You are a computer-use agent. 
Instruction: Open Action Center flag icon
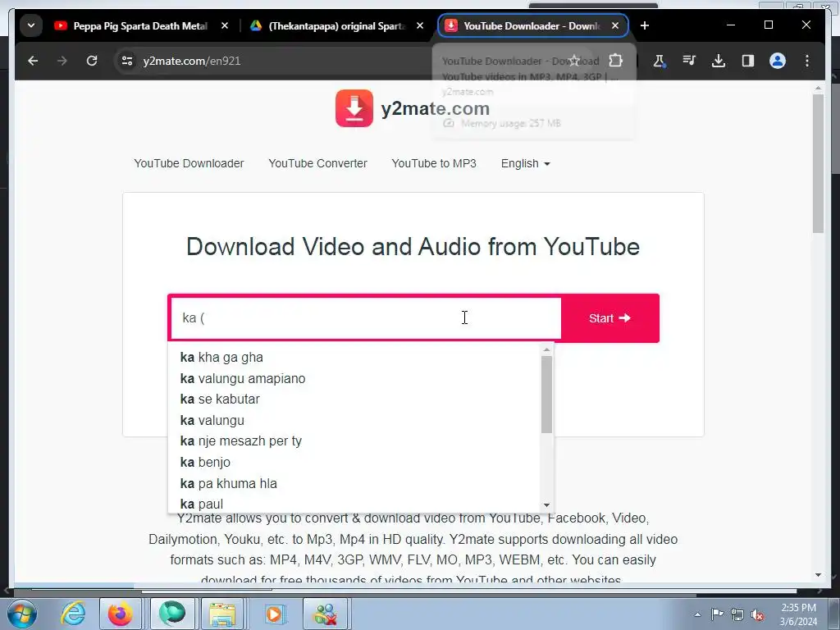tap(717, 614)
